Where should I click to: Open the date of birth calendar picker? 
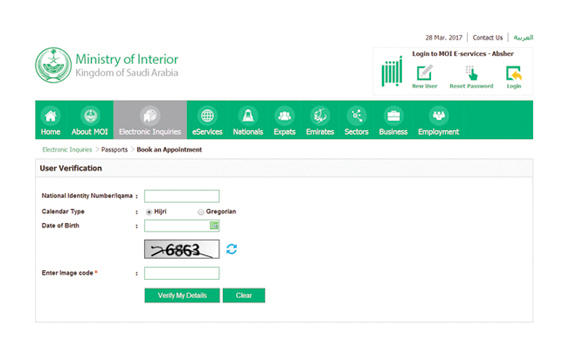(x=214, y=226)
